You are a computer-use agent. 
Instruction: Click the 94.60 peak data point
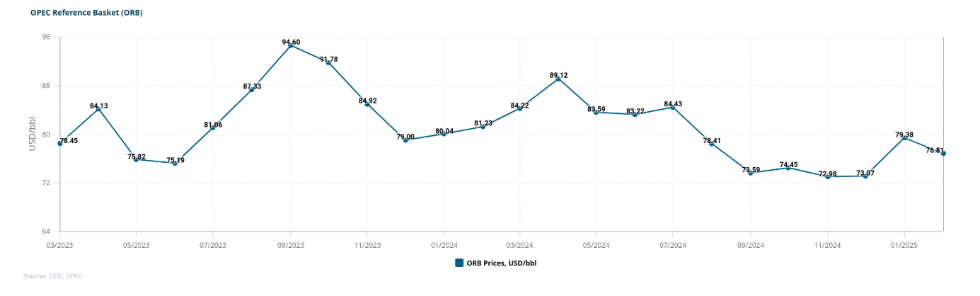click(290, 46)
